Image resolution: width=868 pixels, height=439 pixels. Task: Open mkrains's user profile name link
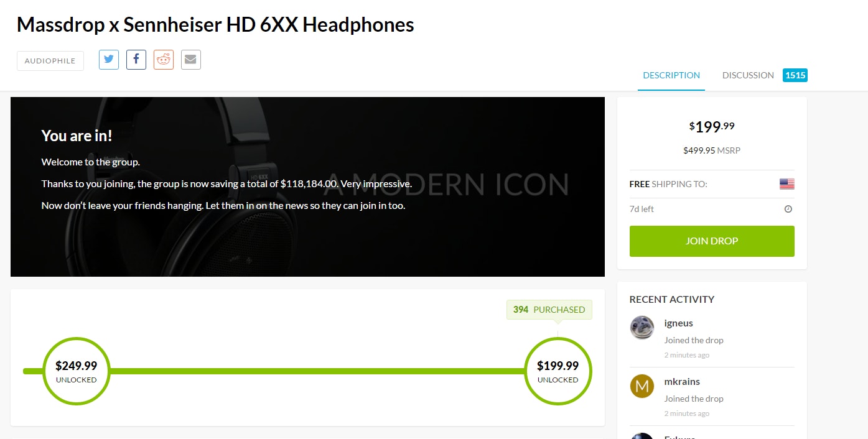(x=682, y=382)
